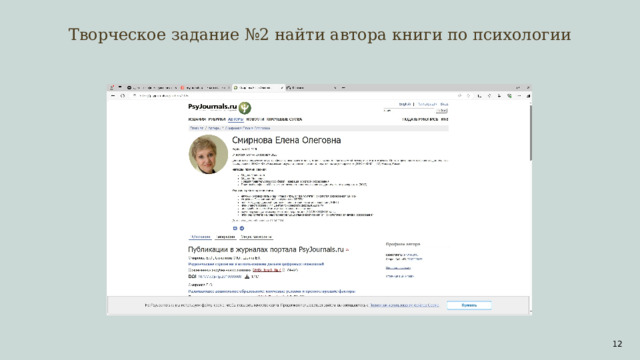Click the link between English and Вход

pos(427,104)
